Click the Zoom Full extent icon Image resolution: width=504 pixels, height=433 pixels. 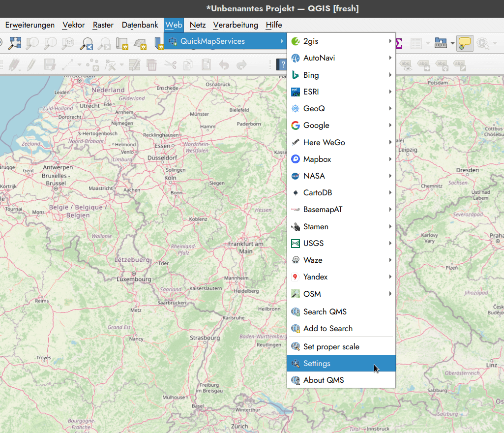pos(15,43)
